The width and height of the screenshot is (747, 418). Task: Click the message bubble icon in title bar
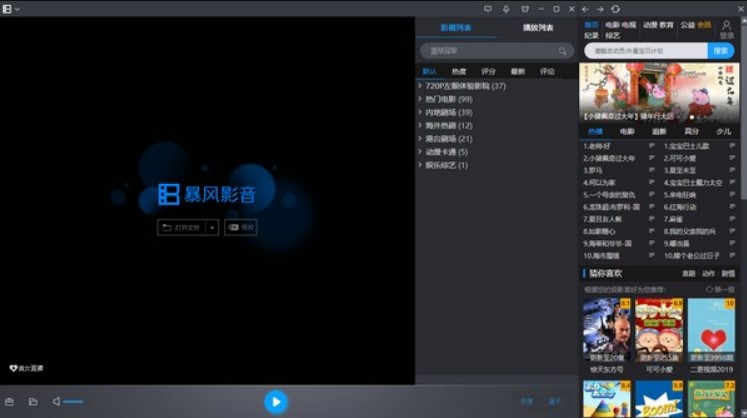point(487,9)
